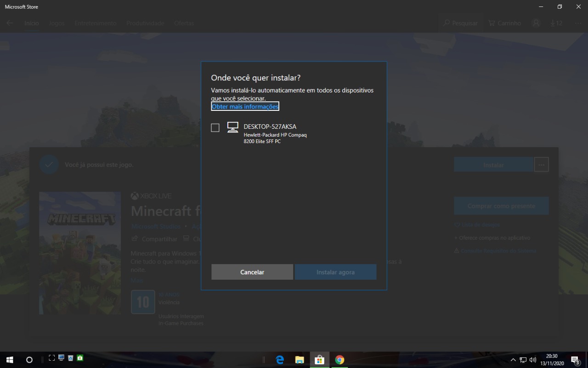The width and height of the screenshot is (588, 368).
Task: Click the Compartilhar share option
Action: 154,239
